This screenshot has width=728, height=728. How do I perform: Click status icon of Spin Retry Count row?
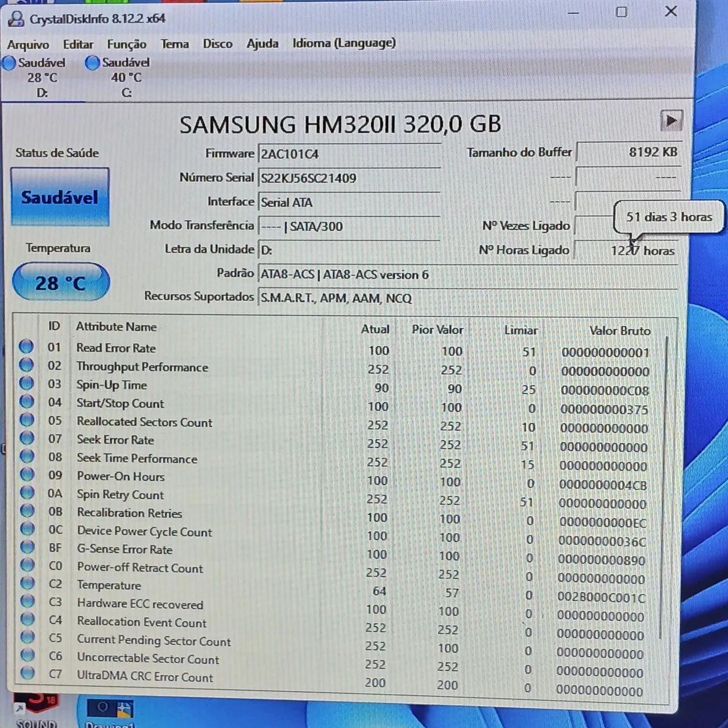click(x=27, y=492)
